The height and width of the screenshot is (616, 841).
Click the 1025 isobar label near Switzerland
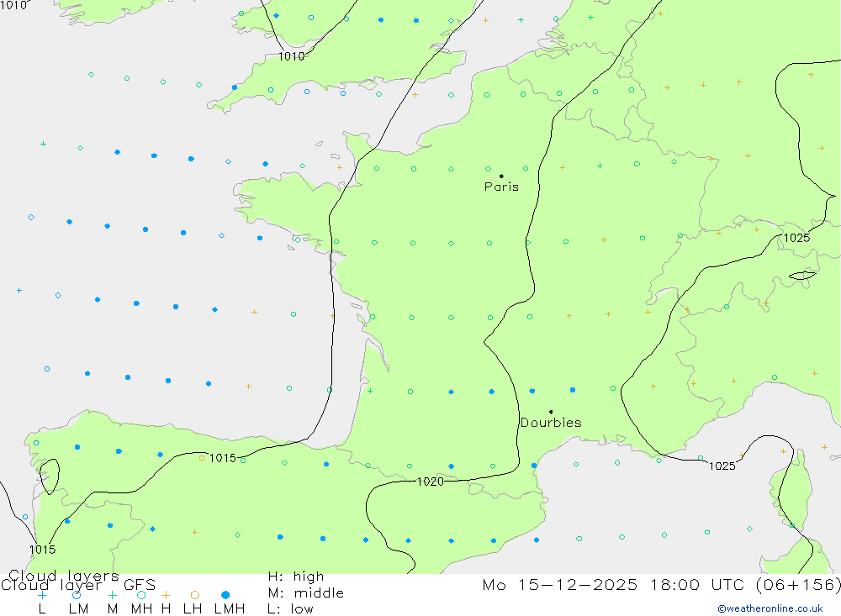(796, 238)
